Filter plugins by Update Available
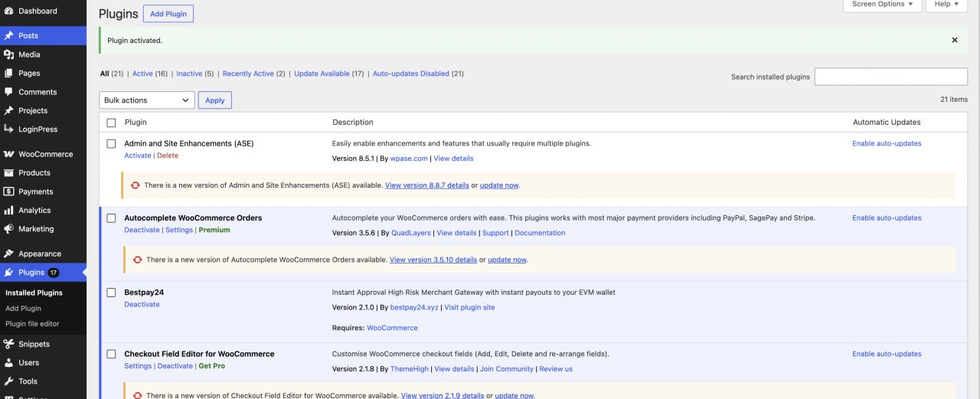This screenshot has height=399, width=980. tap(329, 74)
